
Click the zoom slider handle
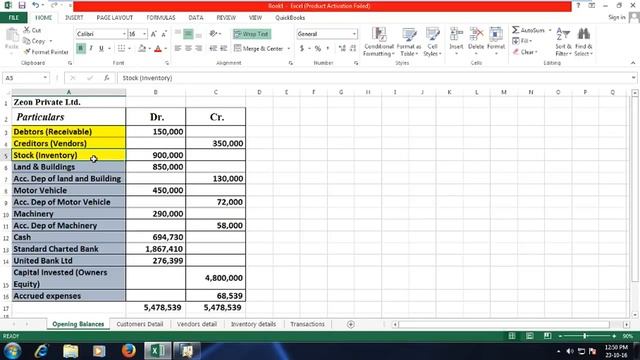(x=584, y=336)
